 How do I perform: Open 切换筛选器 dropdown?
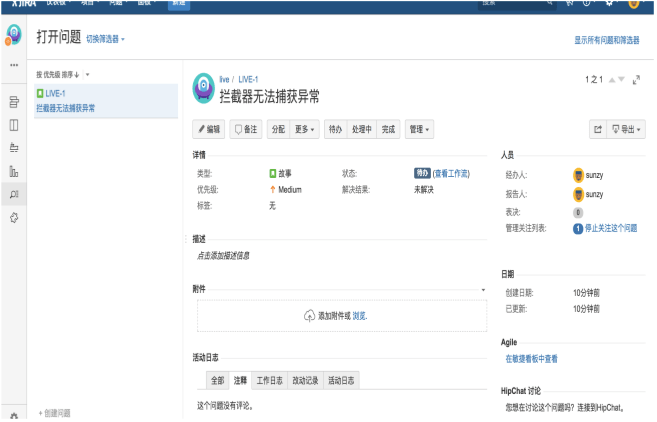click(105, 39)
